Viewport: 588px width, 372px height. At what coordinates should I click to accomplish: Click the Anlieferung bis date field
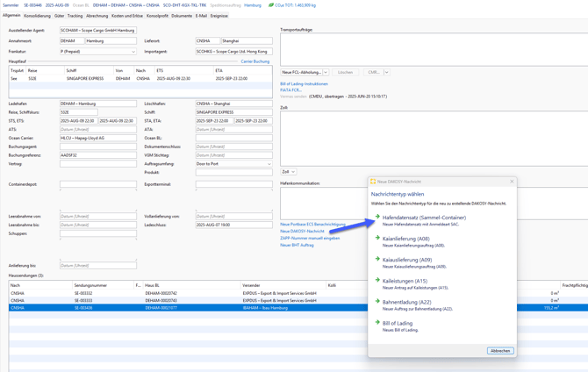click(x=98, y=266)
